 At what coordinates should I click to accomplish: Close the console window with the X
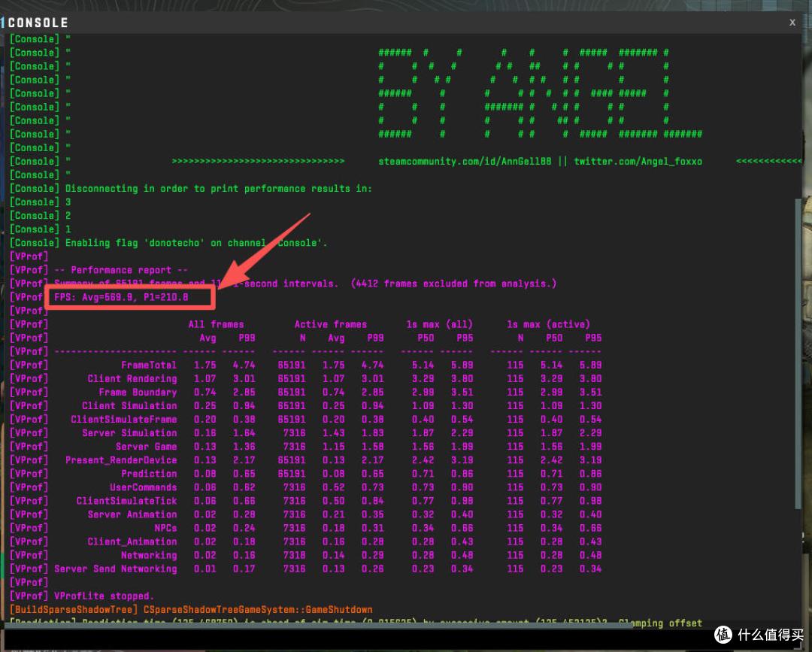(792, 23)
